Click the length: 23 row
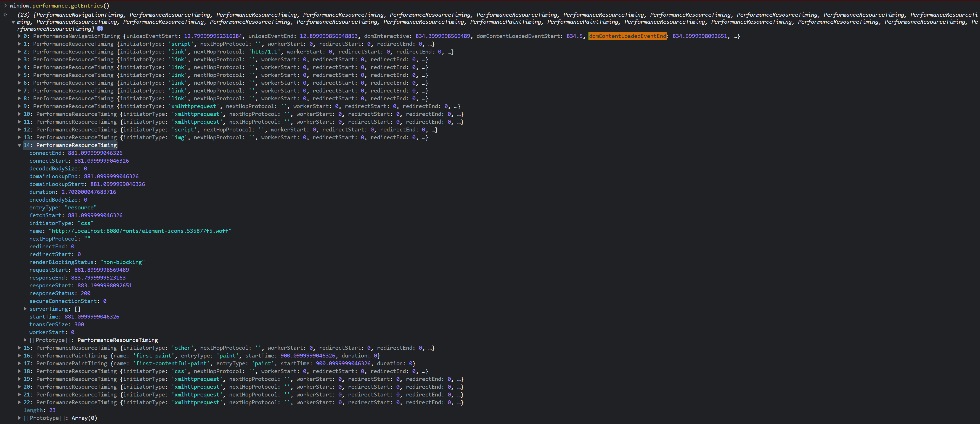This screenshot has height=424, width=980. coord(39,410)
